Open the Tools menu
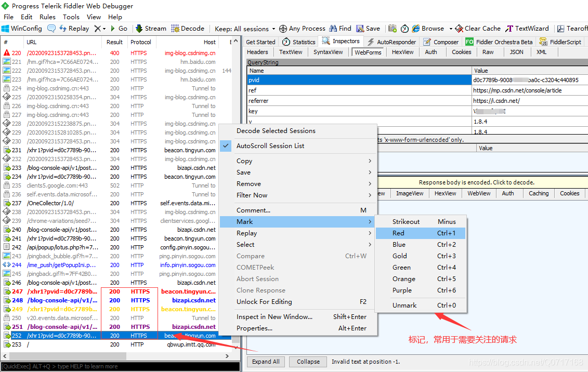The image size is (588, 372). point(71,17)
